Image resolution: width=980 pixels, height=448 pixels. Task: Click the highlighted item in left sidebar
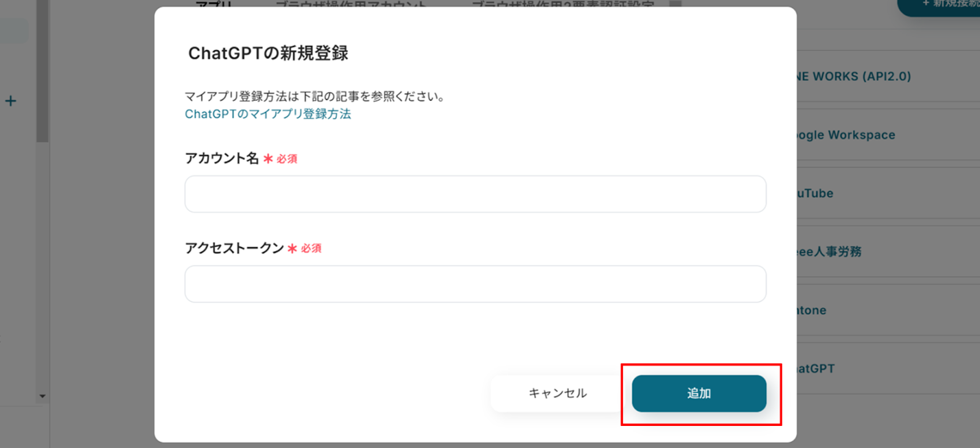click(13, 31)
